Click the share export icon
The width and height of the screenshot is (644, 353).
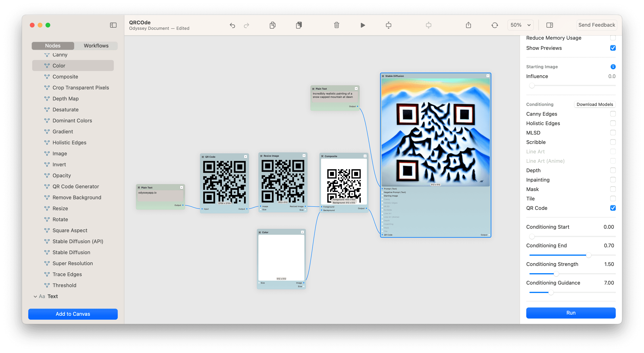pos(468,25)
